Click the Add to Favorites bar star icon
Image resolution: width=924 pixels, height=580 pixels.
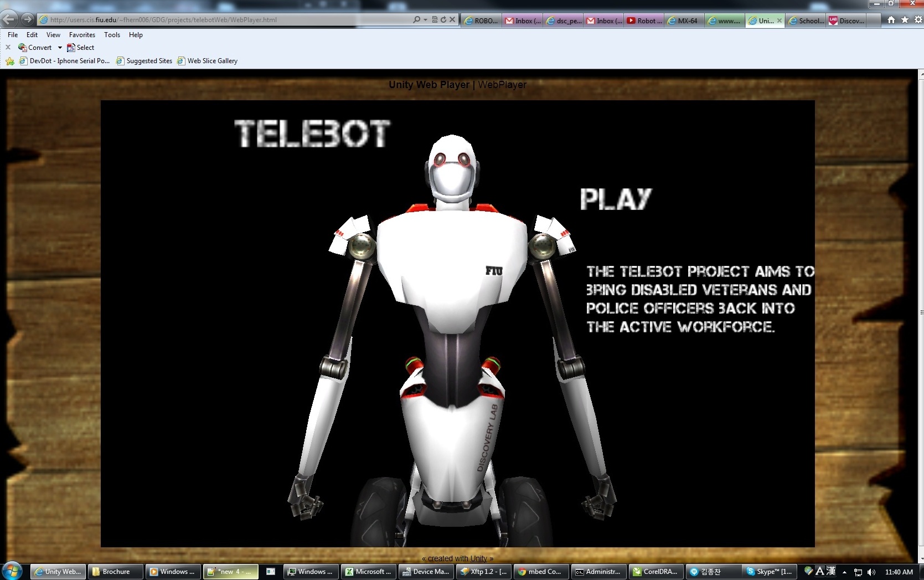point(10,61)
